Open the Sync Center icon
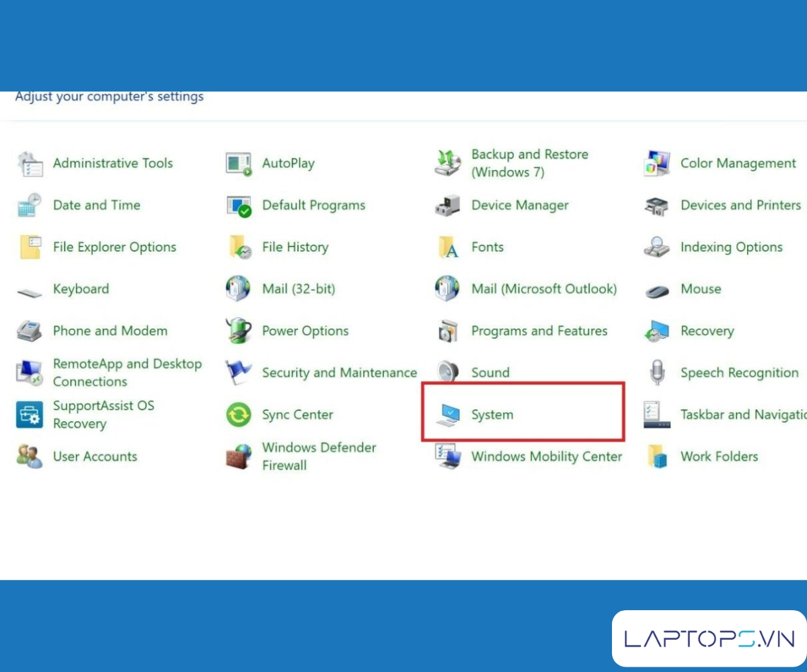The width and height of the screenshot is (807, 672). tap(238, 415)
